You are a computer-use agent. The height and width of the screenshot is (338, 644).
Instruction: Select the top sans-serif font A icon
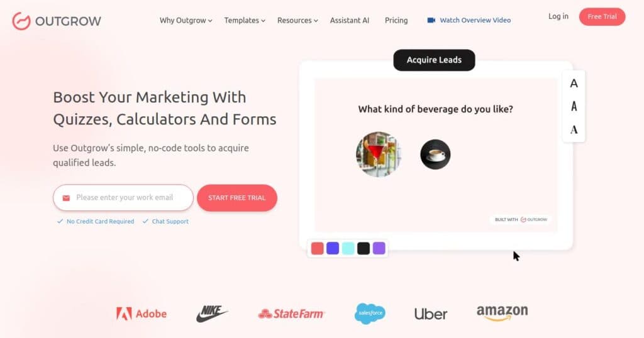pyautogui.click(x=574, y=84)
